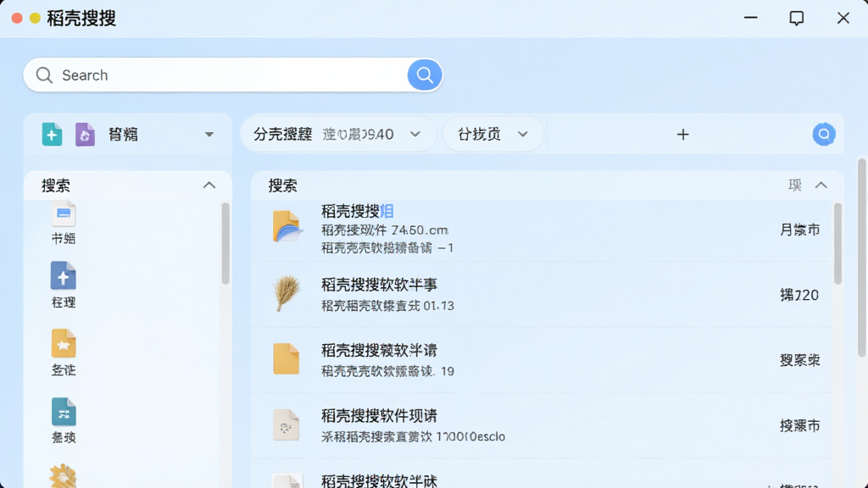Click the plus add-tab button
868x488 pixels.
683,135
